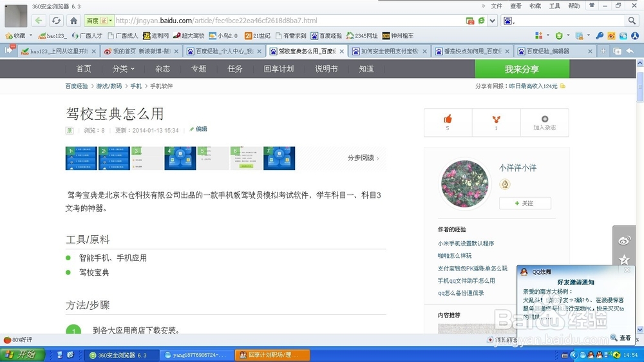Add article to magazine with plus icon

point(545,119)
